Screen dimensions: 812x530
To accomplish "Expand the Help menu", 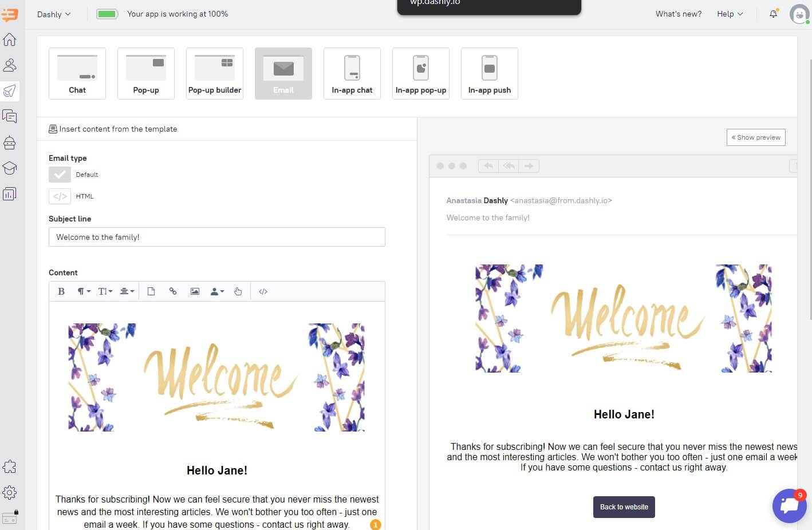I will tap(729, 14).
